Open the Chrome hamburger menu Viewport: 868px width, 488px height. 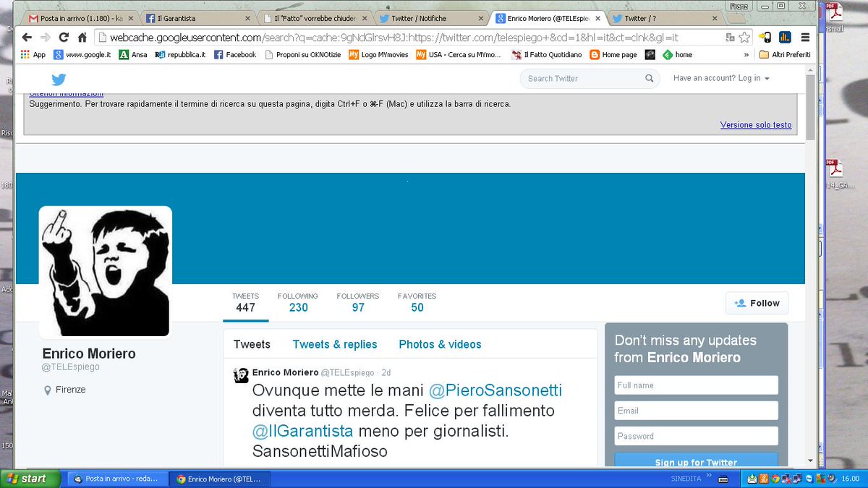coord(805,38)
